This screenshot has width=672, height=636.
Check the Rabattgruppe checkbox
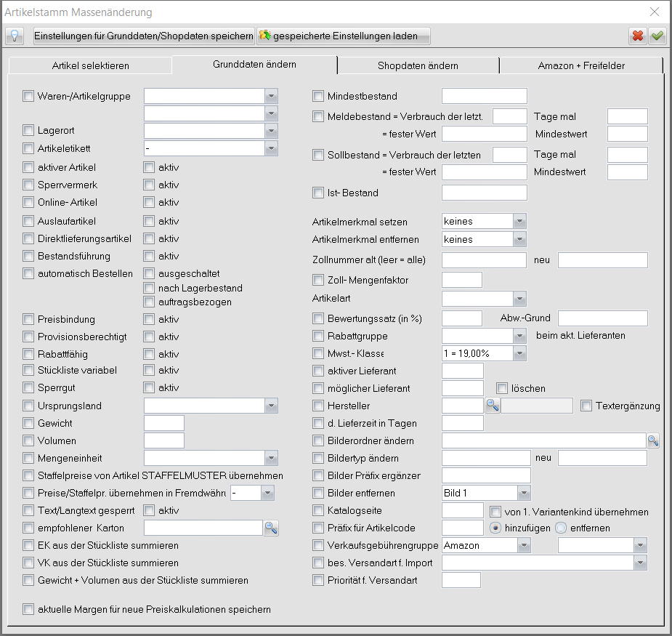(x=318, y=336)
